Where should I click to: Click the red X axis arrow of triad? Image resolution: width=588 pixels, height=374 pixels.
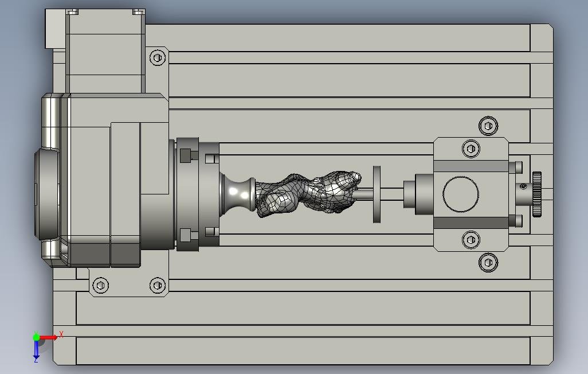tap(49, 337)
